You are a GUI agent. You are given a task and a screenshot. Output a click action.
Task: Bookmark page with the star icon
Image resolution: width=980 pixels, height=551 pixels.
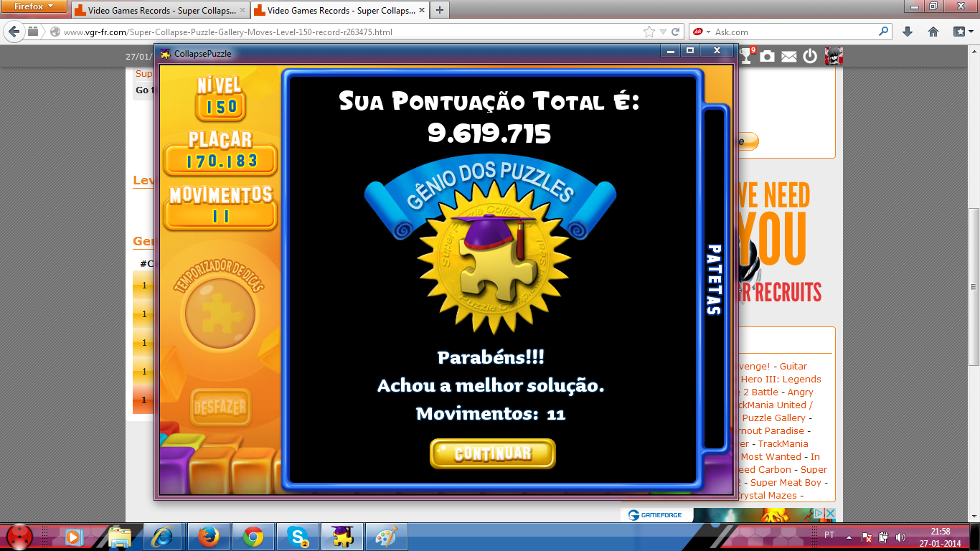pyautogui.click(x=649, y=32)
